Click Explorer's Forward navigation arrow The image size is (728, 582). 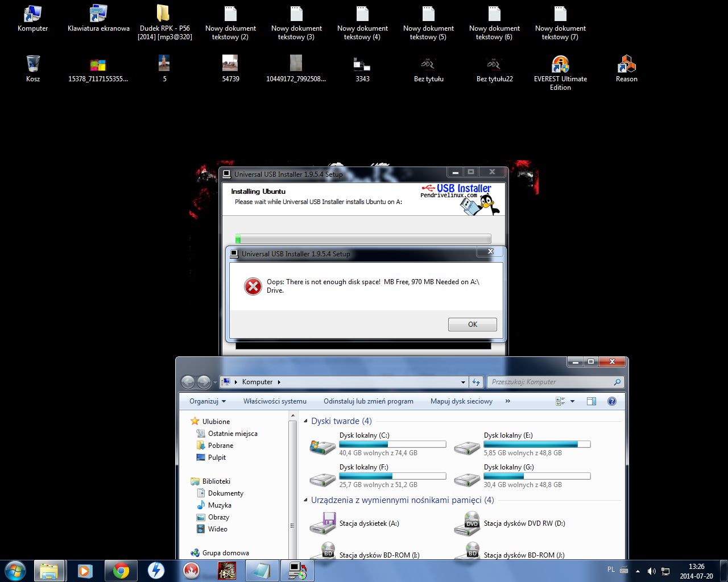coord(204,382)
